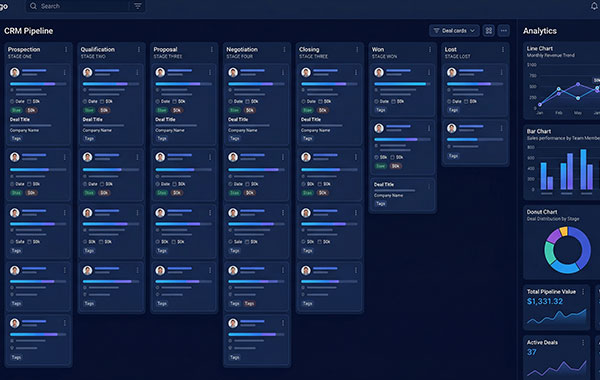600x380 pixels.
Task: Click the Bar Chart title
Action: point(539,131)
